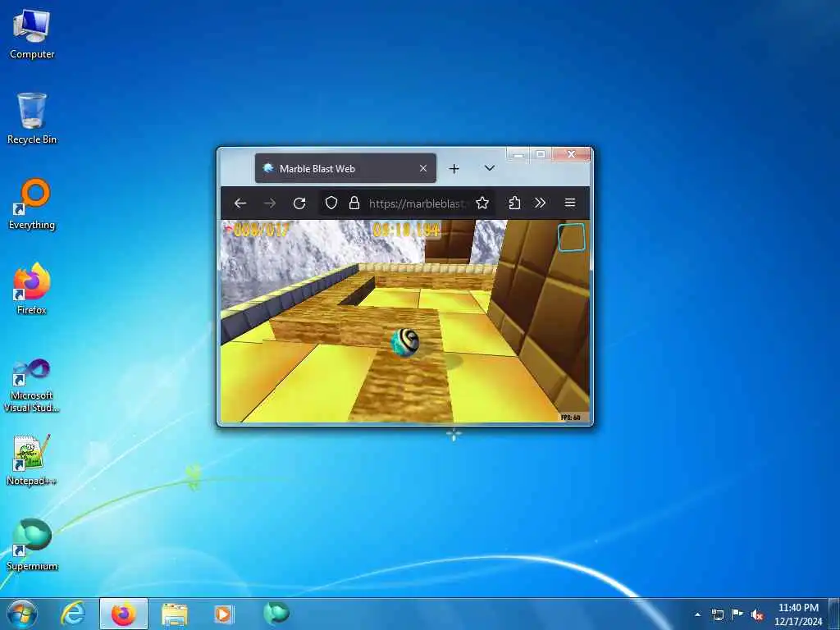Click the Firefox forward arrow button

pos(270,203)
